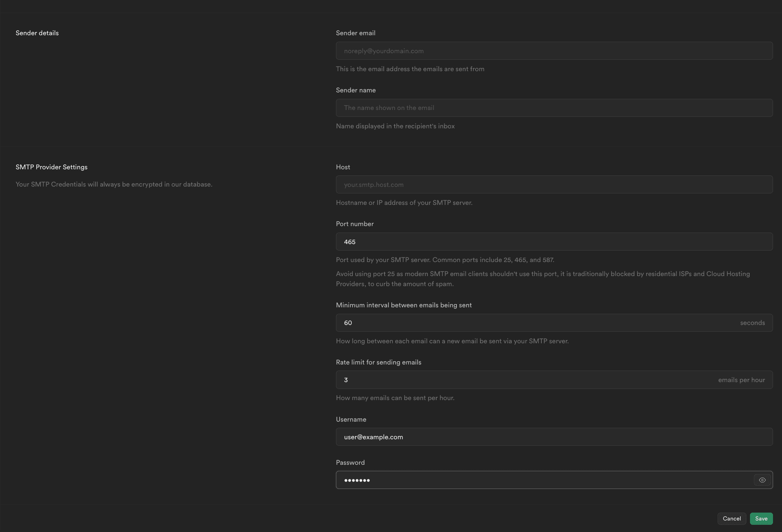
Task: Click into the Host input field
Action: (x=554, y=184)
